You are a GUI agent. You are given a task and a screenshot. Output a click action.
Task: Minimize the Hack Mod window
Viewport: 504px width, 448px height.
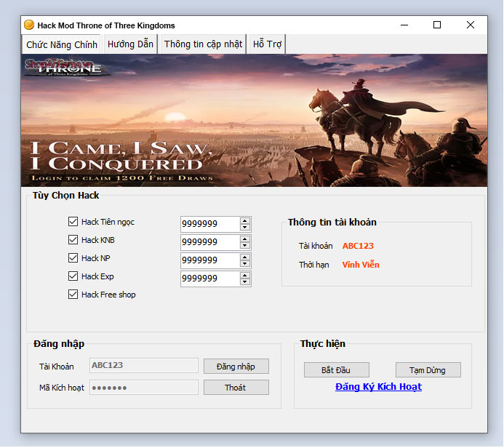coord(404,25)
